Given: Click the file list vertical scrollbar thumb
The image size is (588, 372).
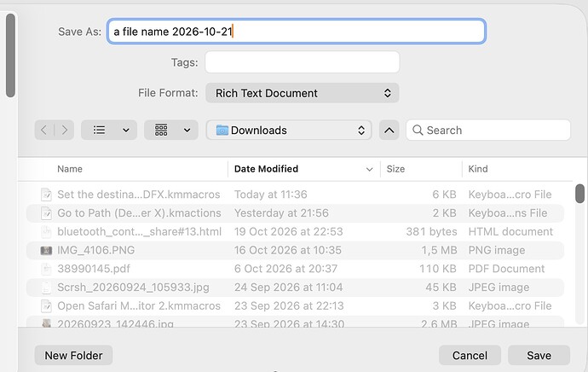Looking at the screenshot, I should pos(579,194).
